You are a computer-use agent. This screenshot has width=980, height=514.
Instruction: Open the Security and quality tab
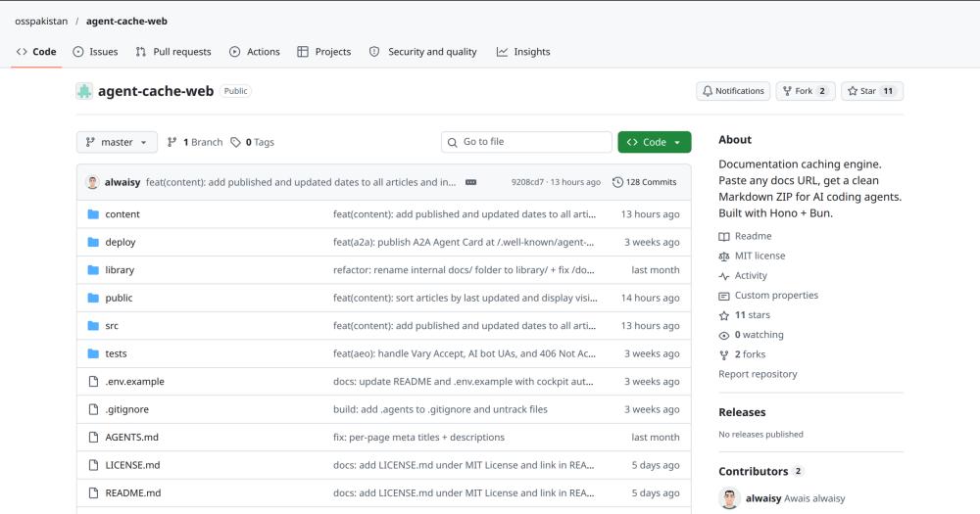(423, 52)
